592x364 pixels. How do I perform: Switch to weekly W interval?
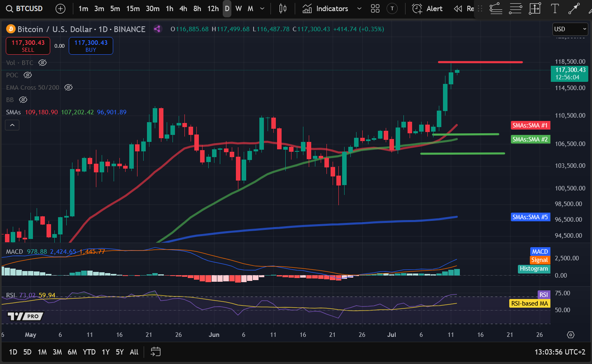coord(239,9)
